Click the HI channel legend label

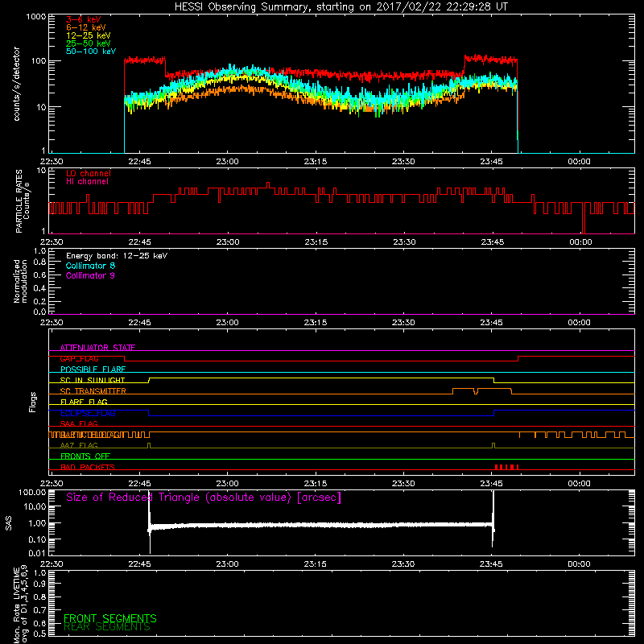point(87,182)
